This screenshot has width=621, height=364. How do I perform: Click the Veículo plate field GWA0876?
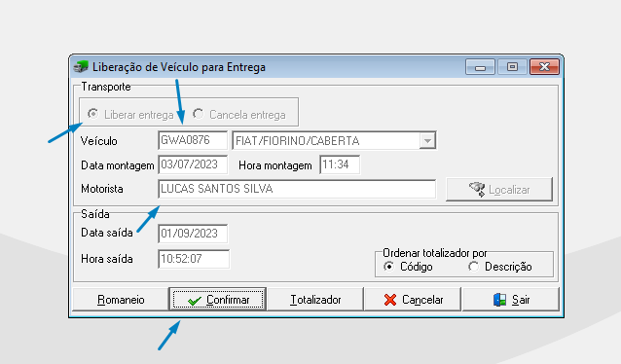point(193,140)
